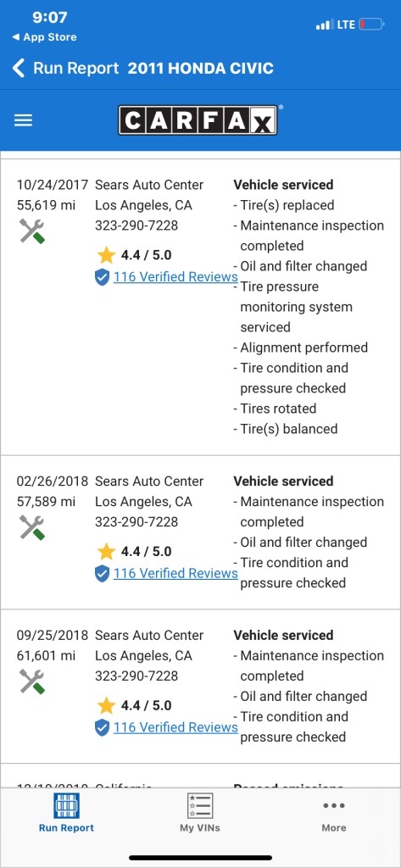Tap the back chevron beside Run Report
The width and height of the screenshot is (401, 868).
point(19,69)
